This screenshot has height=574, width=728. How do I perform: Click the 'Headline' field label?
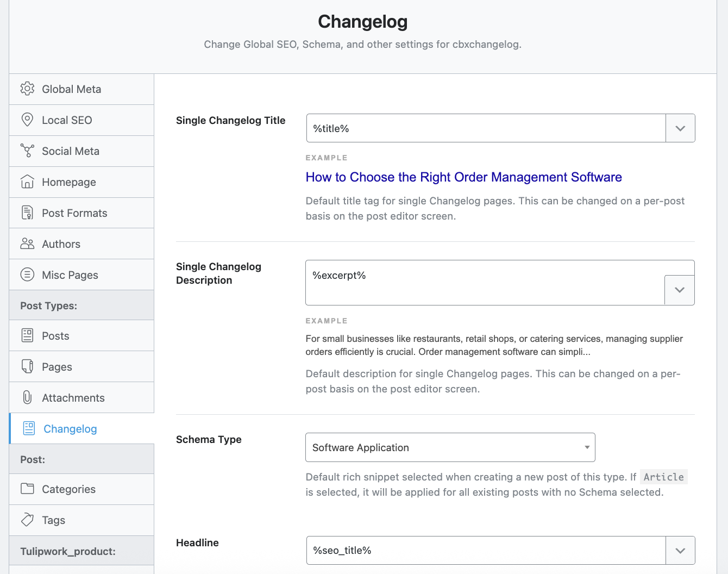point(197,542)
